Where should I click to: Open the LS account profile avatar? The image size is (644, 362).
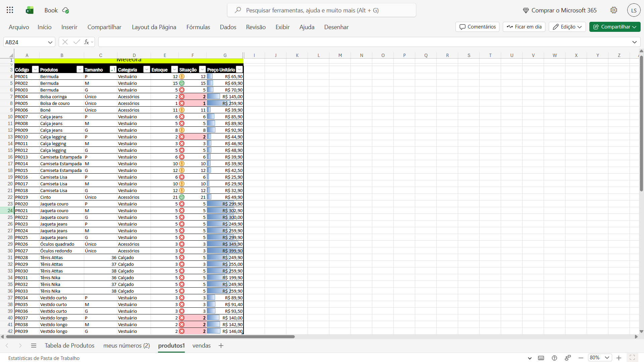[x=634, y=10]
